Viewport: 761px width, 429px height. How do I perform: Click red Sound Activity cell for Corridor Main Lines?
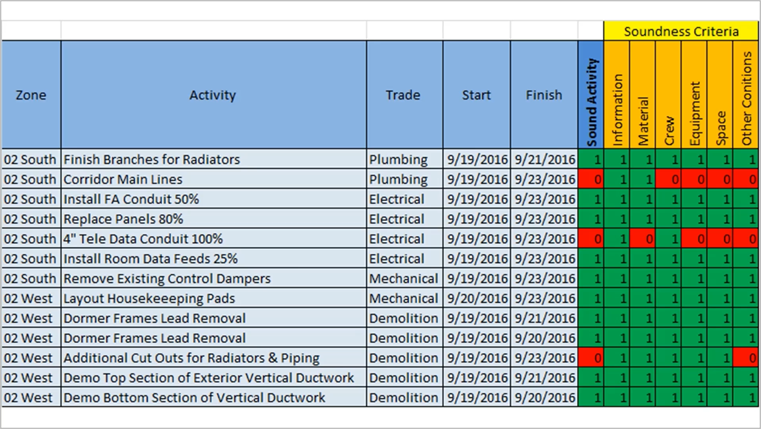point(591,179)
